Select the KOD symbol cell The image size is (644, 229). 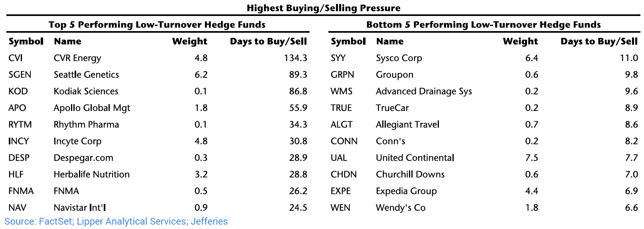coord(18,91)
